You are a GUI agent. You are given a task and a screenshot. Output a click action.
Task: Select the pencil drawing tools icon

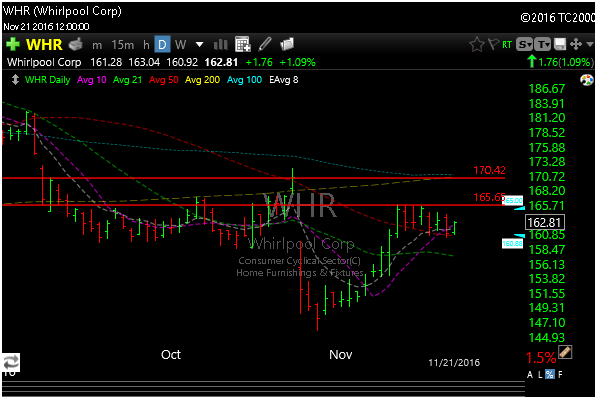265,44
